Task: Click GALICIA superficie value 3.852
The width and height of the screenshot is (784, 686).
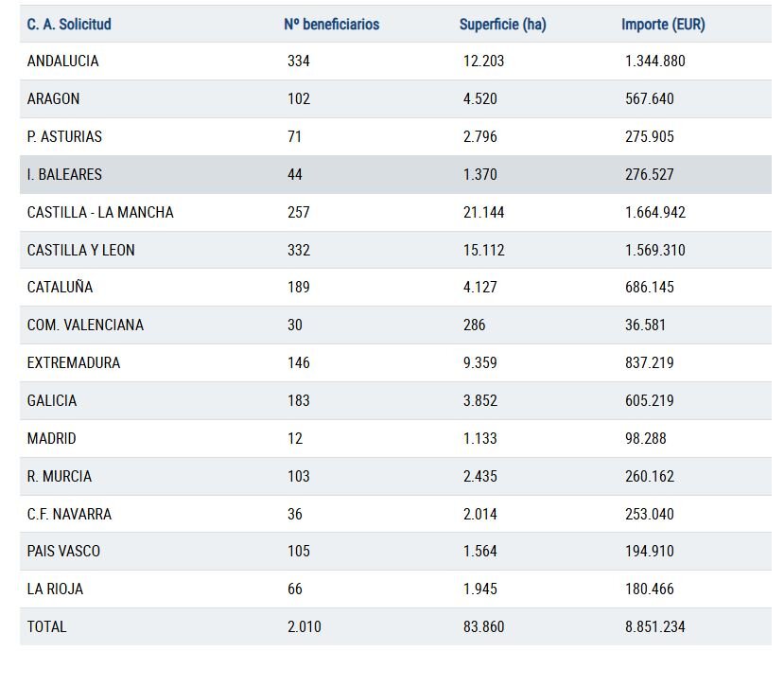Action: (480, 401)
